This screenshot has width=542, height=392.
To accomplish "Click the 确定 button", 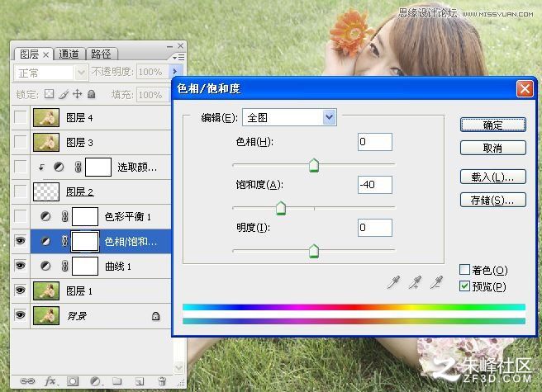I will [493, 125].
